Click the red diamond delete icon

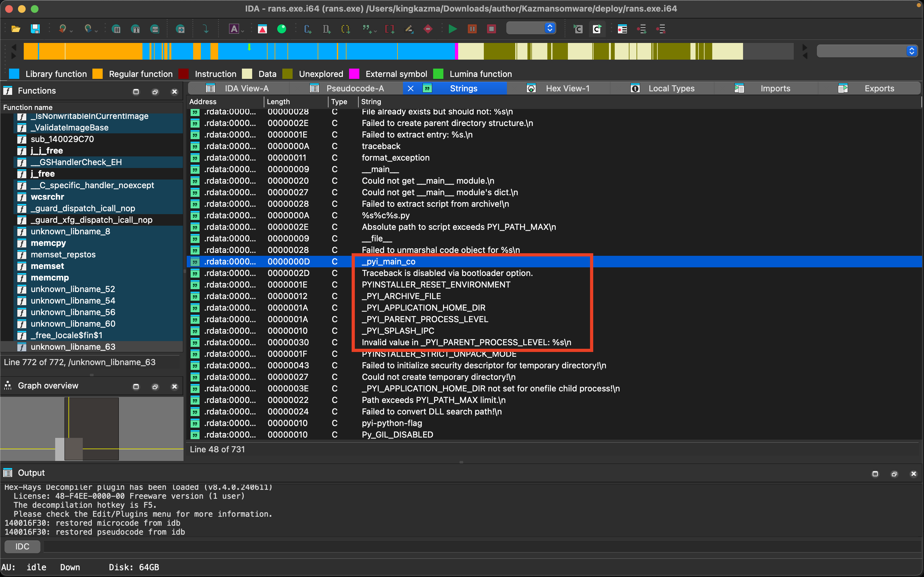point(428,29)
